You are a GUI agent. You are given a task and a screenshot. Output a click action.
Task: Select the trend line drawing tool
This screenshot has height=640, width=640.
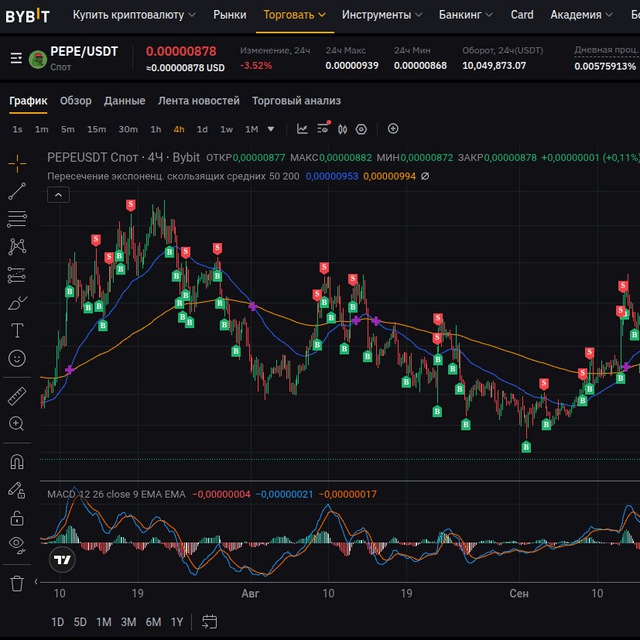17,191
